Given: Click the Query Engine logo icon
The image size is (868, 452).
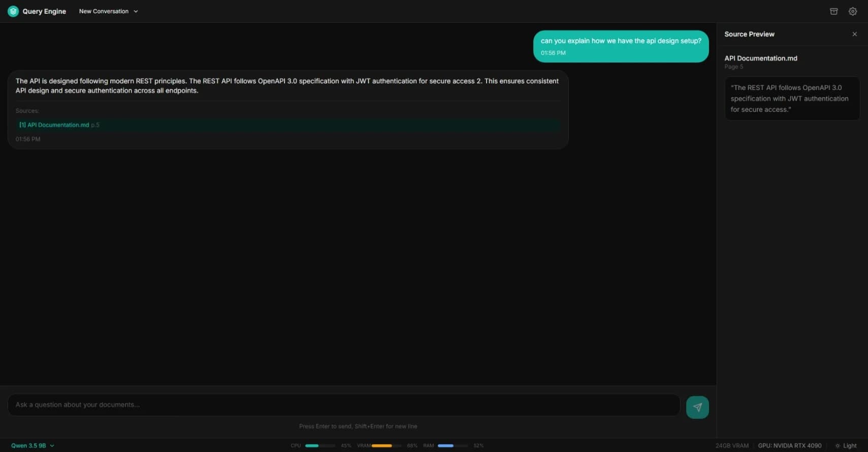Looking at the screenshot, I should tap(13, 11).
